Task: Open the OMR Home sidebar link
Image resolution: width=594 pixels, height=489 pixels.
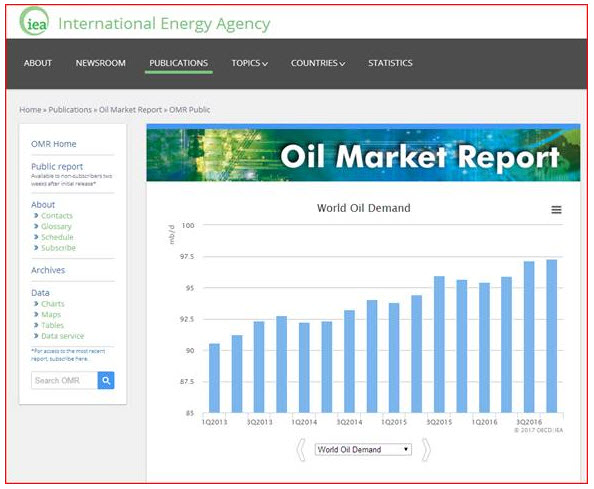Action: tap(53, 144)
